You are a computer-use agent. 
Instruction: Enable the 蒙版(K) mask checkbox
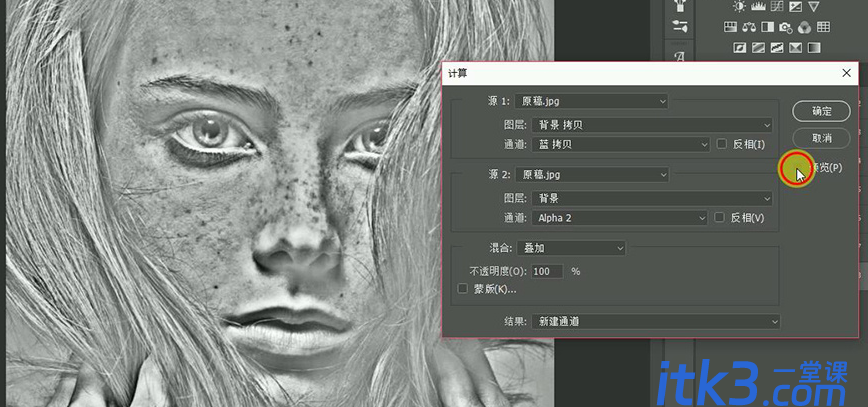463,288
